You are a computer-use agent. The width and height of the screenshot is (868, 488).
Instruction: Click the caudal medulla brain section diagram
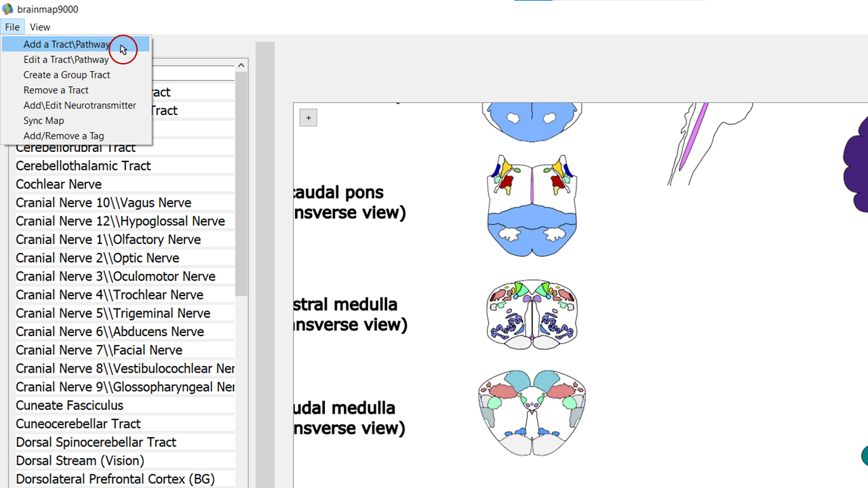(x=532, y=413)
